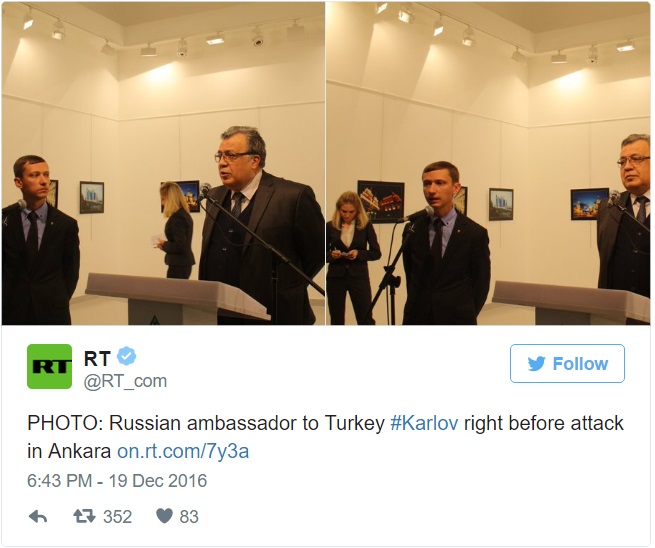Open the 6:43 PM timestamp

59,481
